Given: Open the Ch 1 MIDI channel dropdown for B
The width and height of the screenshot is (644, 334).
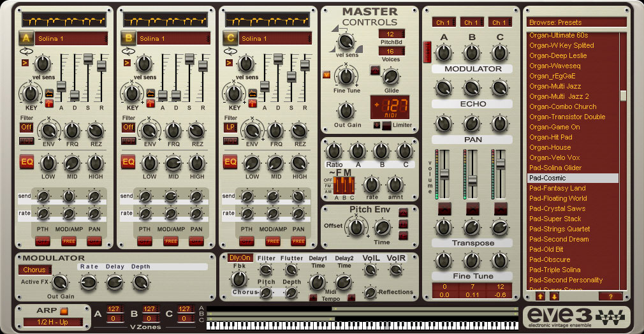Looking at the screenshot, I should 472,22.
